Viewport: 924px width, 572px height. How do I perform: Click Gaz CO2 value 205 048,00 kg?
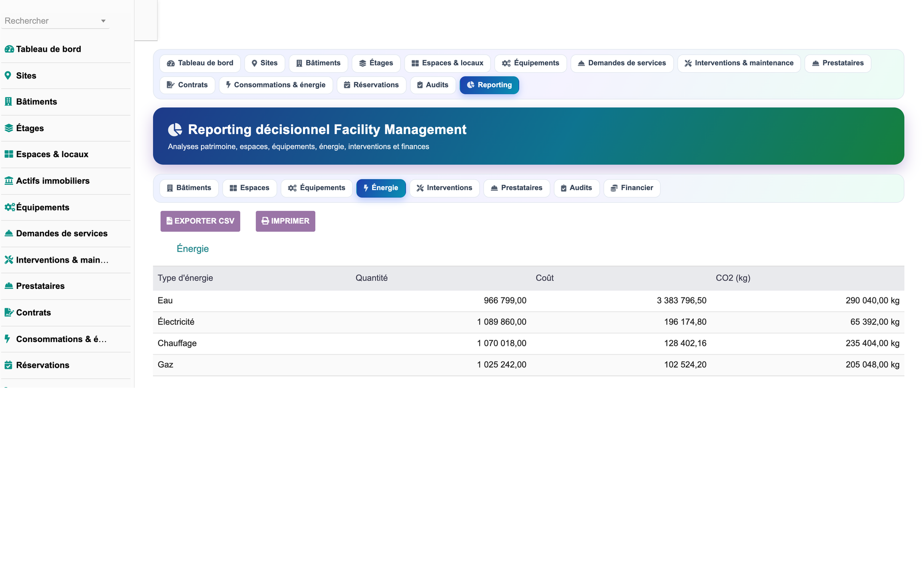[x=872, y=365]
